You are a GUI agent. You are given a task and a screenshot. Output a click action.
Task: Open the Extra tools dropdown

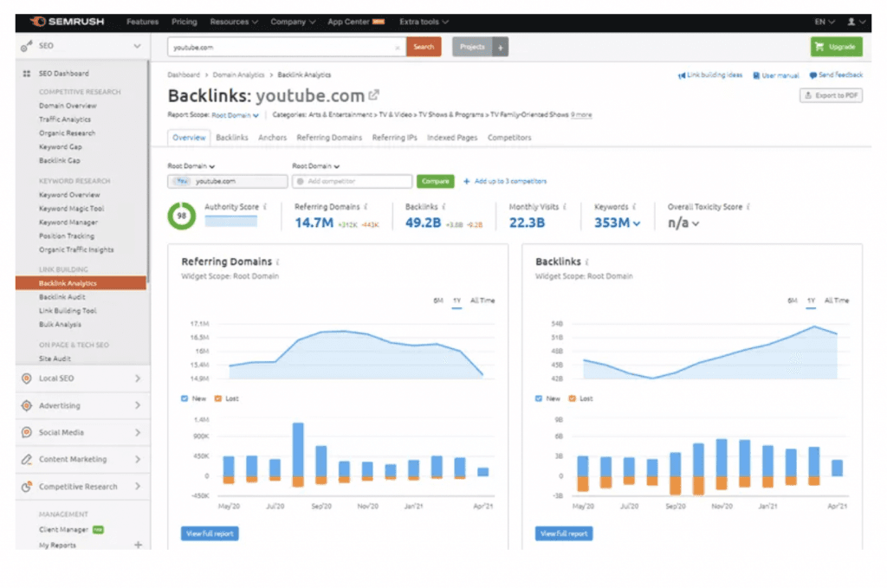[424, 22]
